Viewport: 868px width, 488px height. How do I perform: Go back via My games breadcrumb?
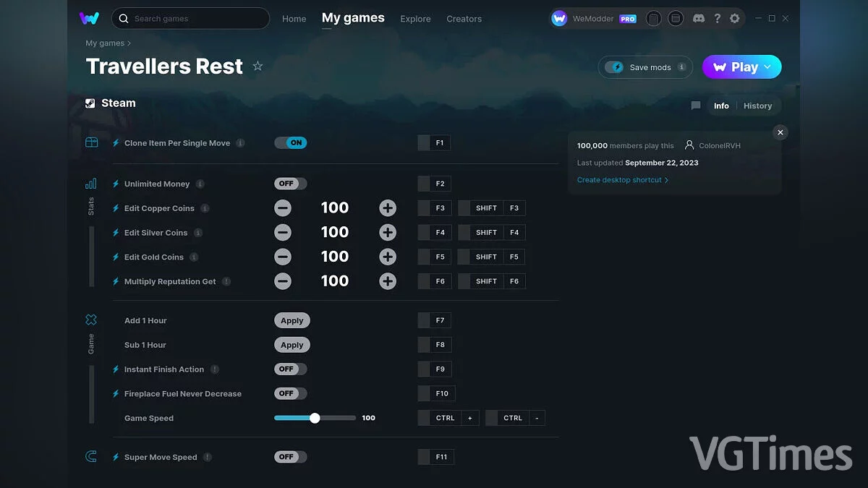coord(105,43)
